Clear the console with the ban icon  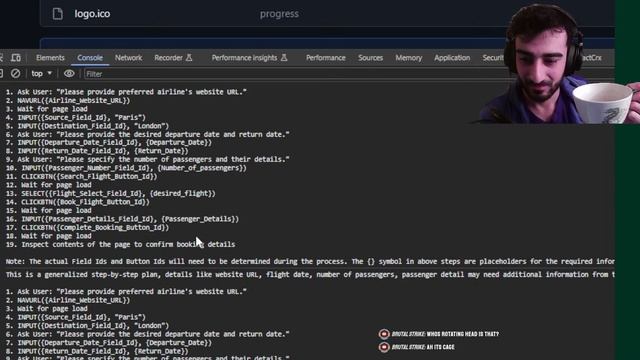16,73
